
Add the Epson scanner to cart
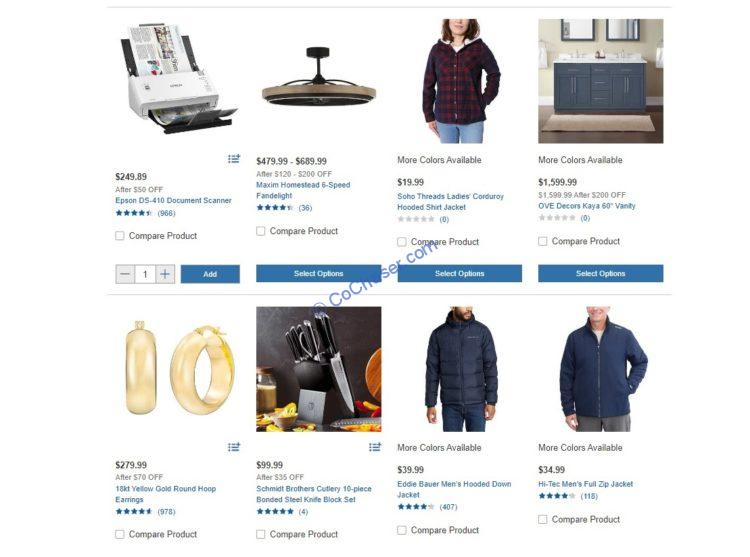210,274
